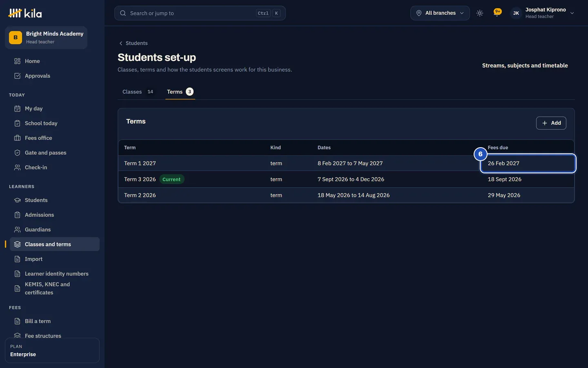Click the Gate and passes shield icon

pos(17,153)
